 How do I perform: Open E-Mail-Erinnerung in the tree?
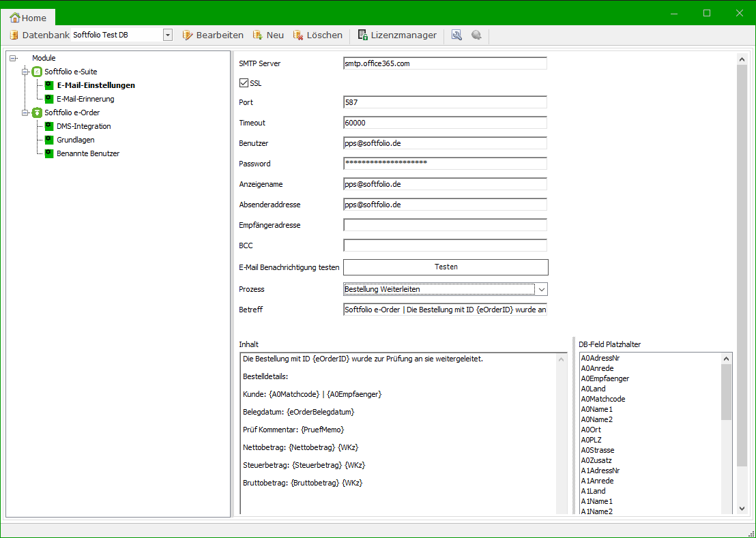pyautogui.click(x=85, y=99)
